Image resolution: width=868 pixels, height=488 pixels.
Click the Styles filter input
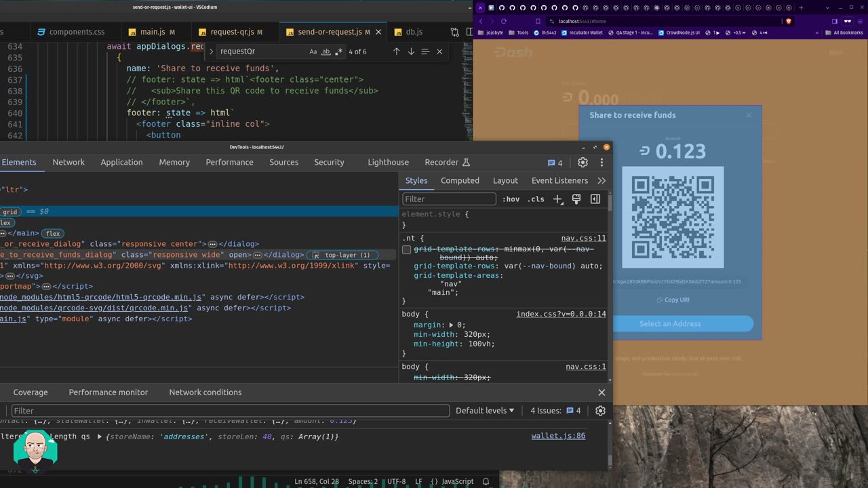point(449,199)
